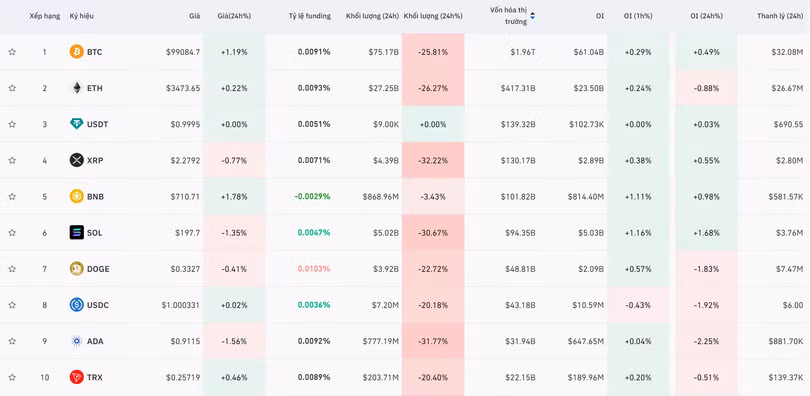Favorite ETH with its star toggle
Viewport: 810px width, 396px height.
coord(12,88)
